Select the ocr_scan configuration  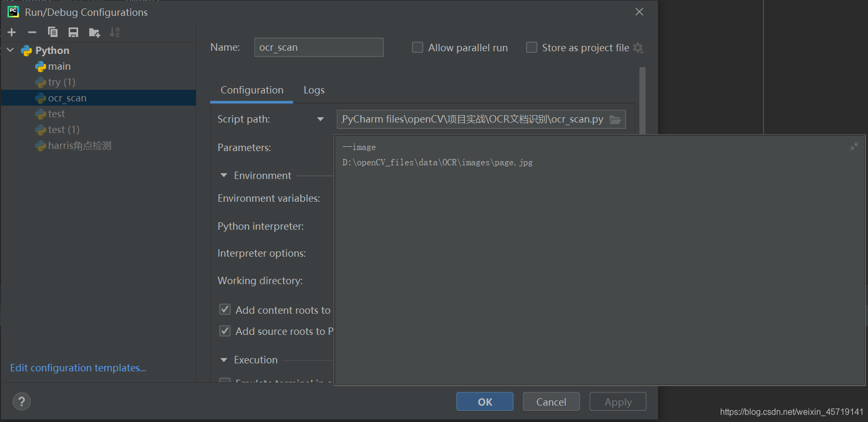tap(98, 98)
